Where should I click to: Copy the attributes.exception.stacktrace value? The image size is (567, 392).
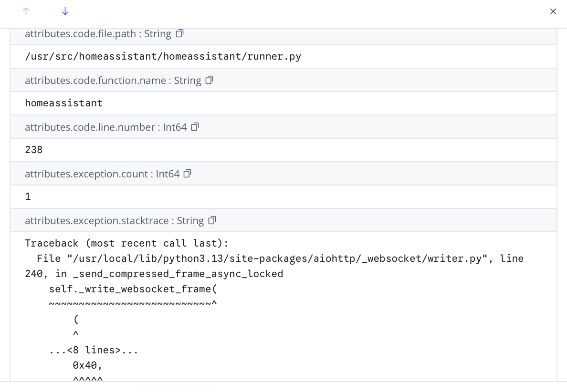tap(212, 220)
